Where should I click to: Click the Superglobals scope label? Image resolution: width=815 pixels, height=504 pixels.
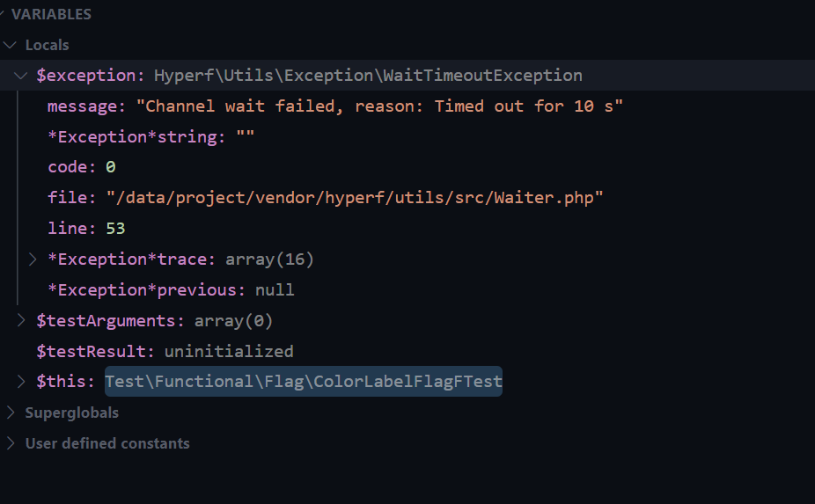[71, 413]
